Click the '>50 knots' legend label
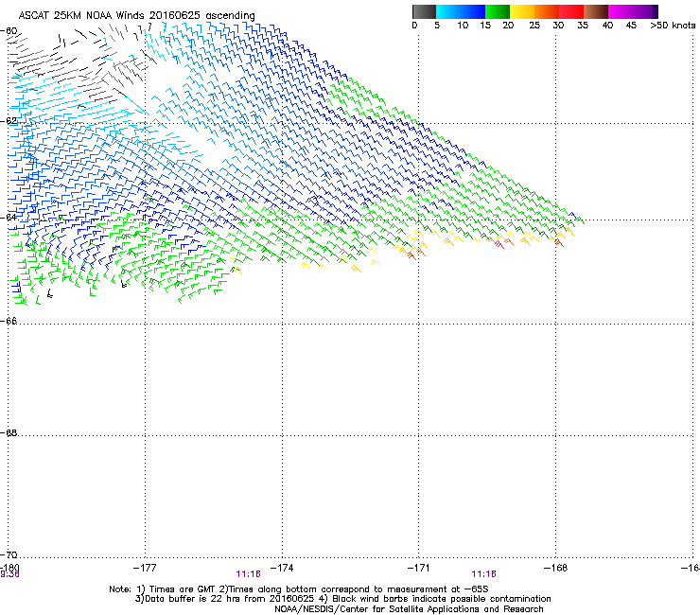Image resolution: width=700 pixels, height=615 pixels. tap(673, 26)
